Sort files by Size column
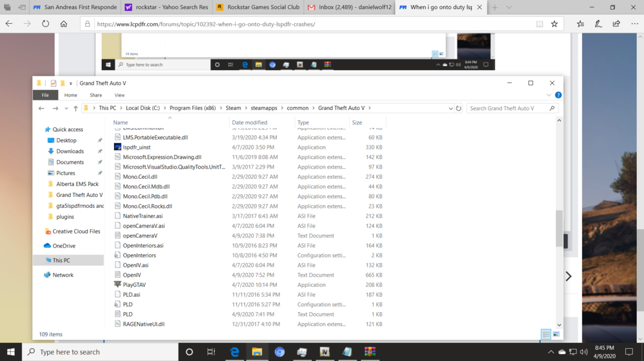644x361 pixels. pyautogui.click(x=357, y=122)
